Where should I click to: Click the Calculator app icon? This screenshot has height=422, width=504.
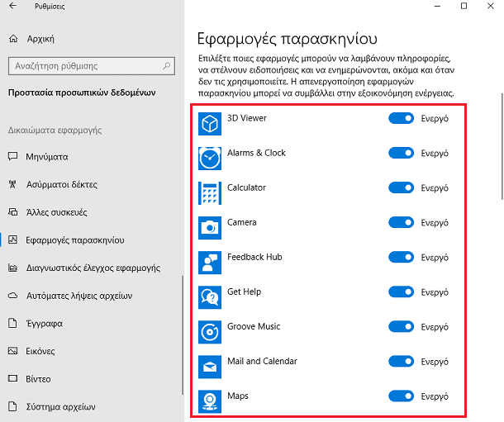coord(210,193)
